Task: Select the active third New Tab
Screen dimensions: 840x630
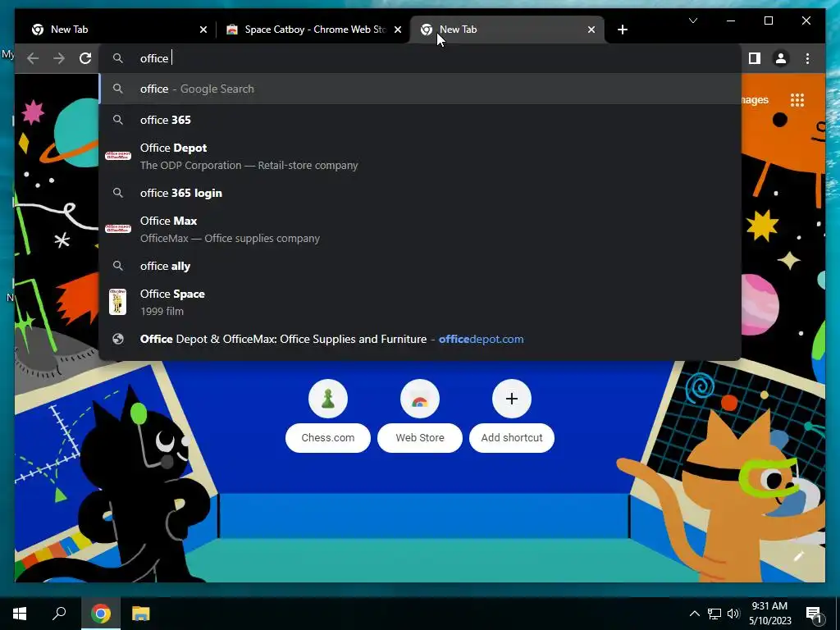Action: (507, 30)
